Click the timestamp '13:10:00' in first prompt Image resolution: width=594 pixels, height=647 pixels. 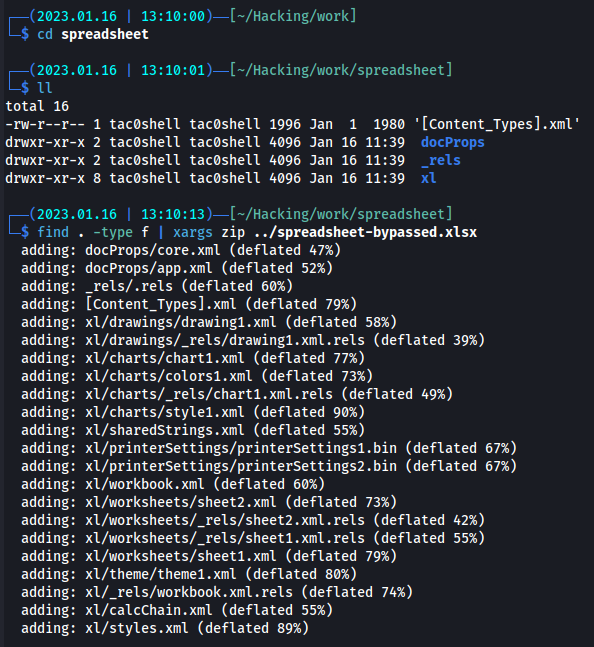click(173, 16)
